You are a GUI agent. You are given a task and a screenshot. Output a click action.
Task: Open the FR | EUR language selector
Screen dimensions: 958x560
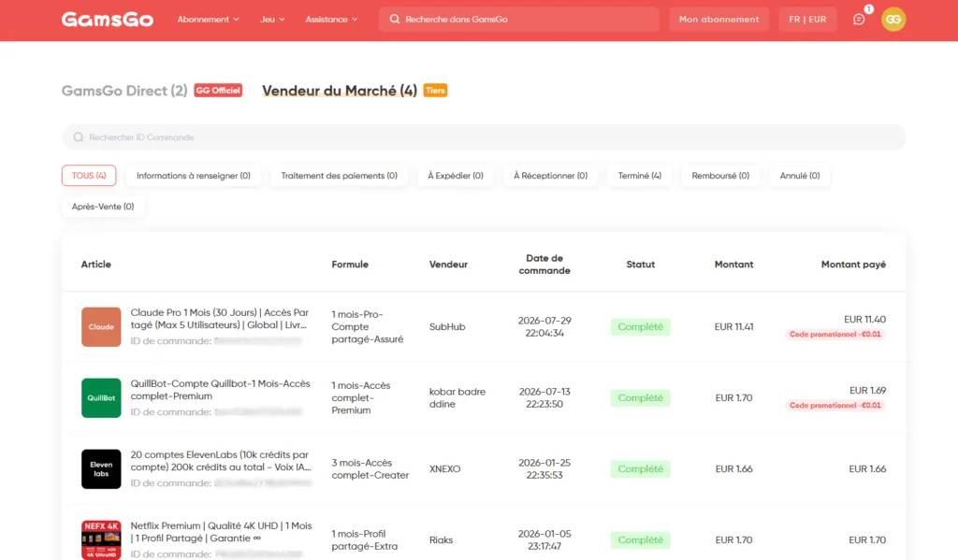[x=807, y=20]
